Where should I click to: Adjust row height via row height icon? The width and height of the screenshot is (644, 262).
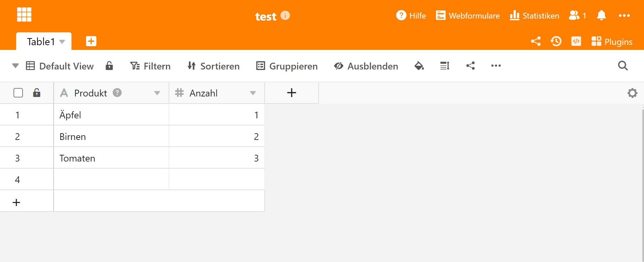coord(444,66)
